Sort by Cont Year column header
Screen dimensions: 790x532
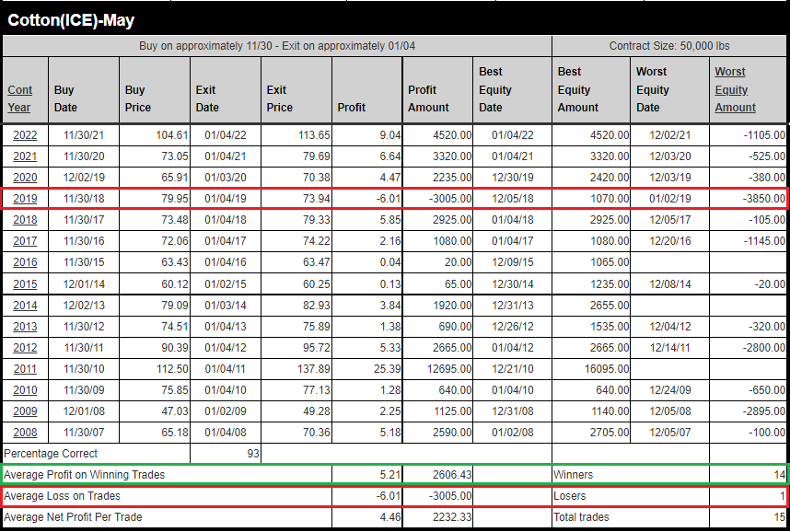[x=19, y=98]
